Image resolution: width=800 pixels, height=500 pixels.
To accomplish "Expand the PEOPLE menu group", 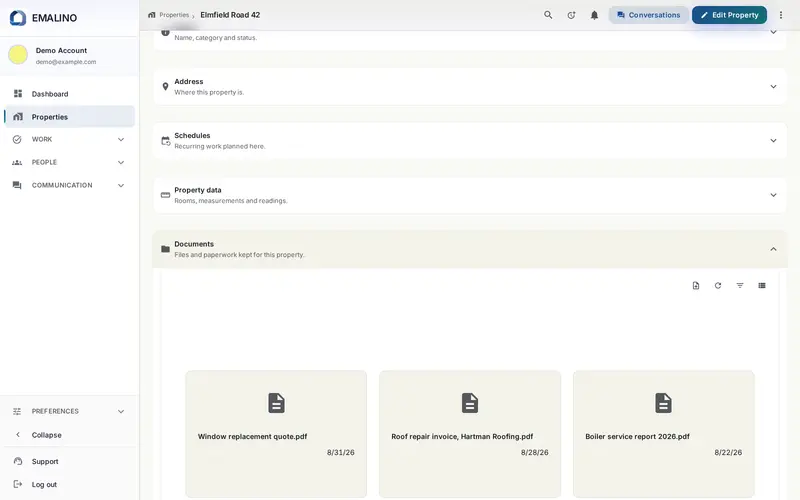I will pos(69,162).
